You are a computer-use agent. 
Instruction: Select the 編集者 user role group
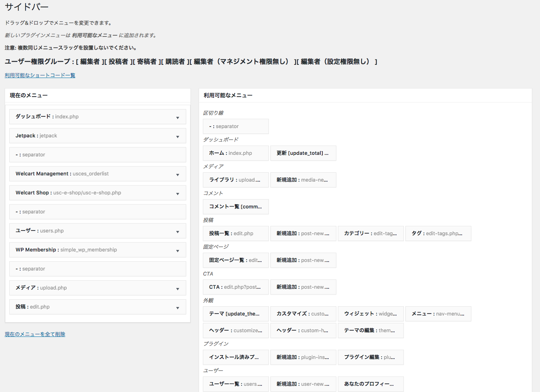[x=90, y=62]
